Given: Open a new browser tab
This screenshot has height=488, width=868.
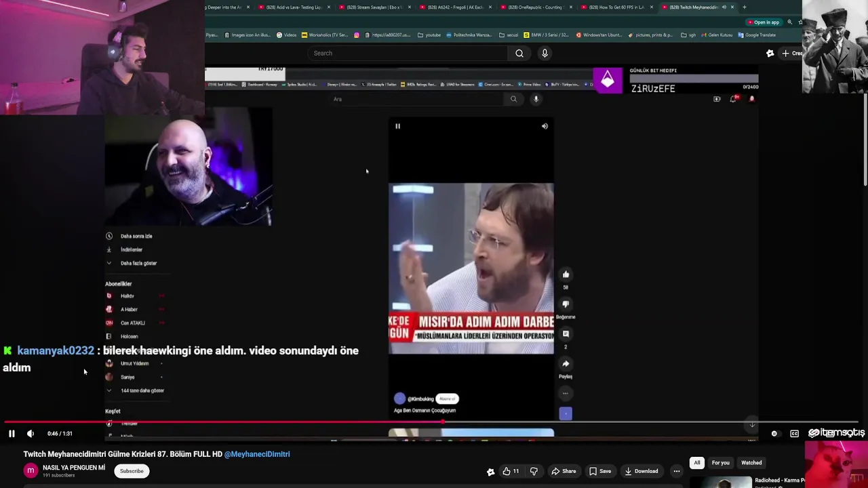Looking at the screenshot, I should click(x=745, y=7).
